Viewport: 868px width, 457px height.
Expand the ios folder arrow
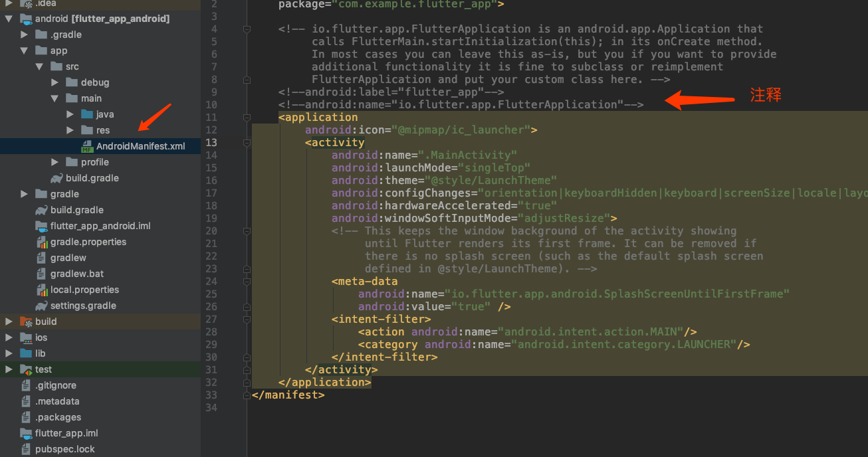[9, 337]
